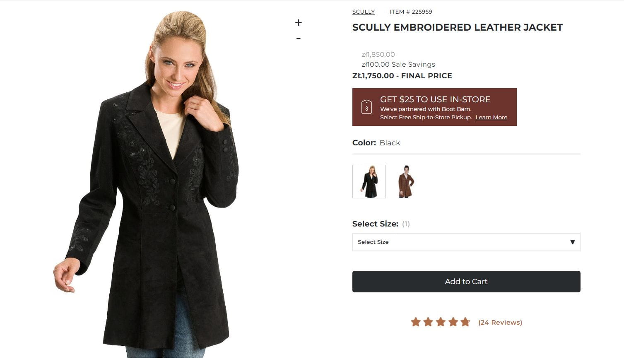Click the item number 225959 text
The width and height of the screenshot is (624, 364).
pyautogui.click(x=411, y=12)
